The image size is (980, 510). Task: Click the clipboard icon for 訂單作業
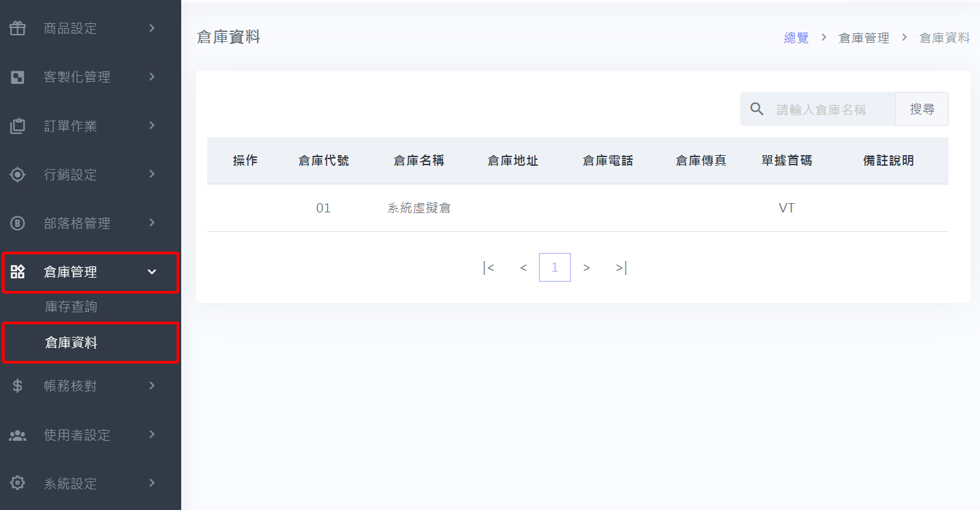(x=18, y=126)
